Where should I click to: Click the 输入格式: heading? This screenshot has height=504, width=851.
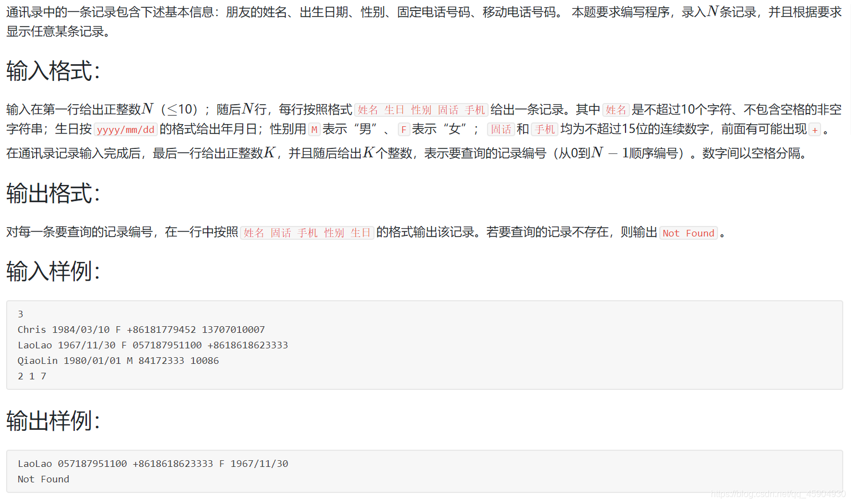pos(53,71)
